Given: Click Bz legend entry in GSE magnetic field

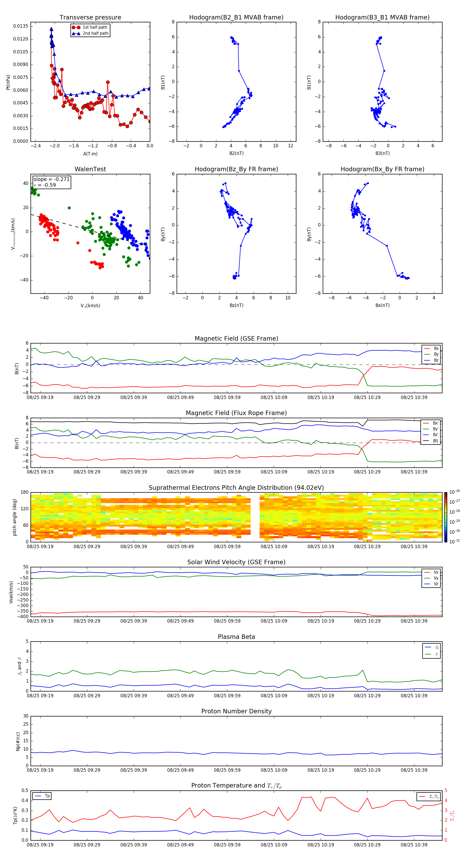Looking at the screenshot, I should coord(431,360).
